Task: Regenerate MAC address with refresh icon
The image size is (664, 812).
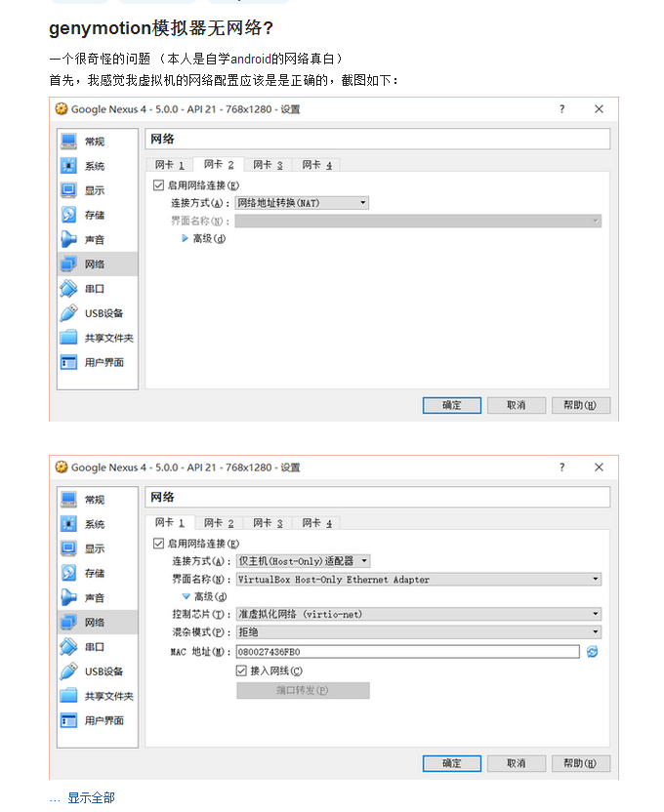Action: [592, 652]
